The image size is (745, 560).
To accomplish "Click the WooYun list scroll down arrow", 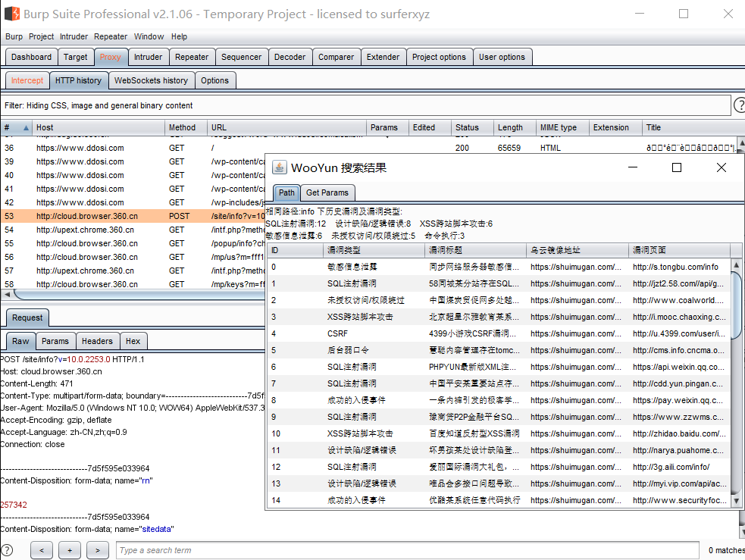I will click(736, 500).
